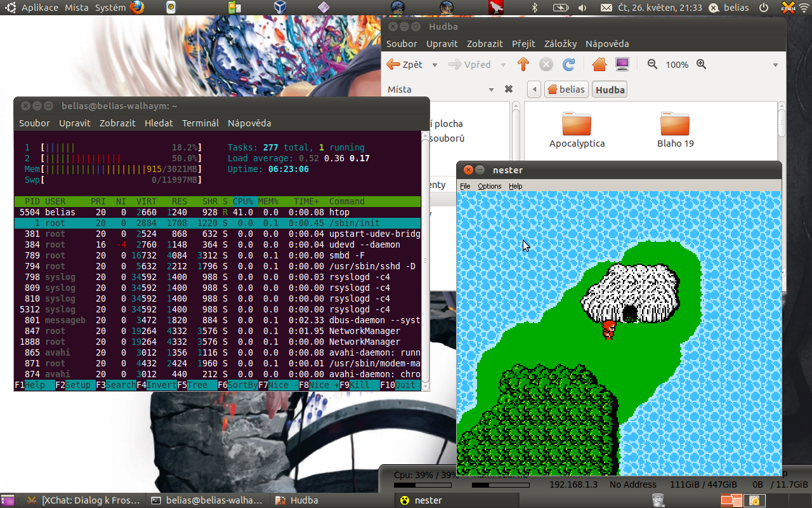
Task: Zoom in in the Hudba file view
Action: (x=701, y=64)
